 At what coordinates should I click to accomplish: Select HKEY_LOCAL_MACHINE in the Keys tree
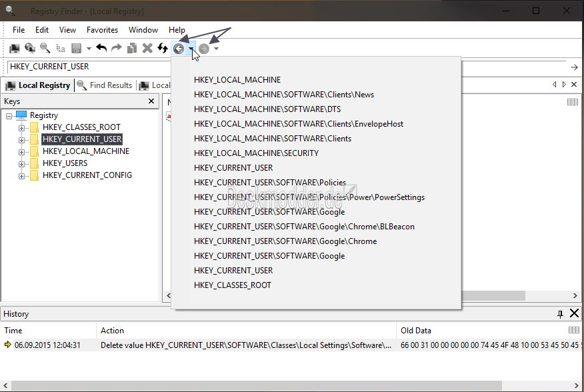click(x=86, y=151)
